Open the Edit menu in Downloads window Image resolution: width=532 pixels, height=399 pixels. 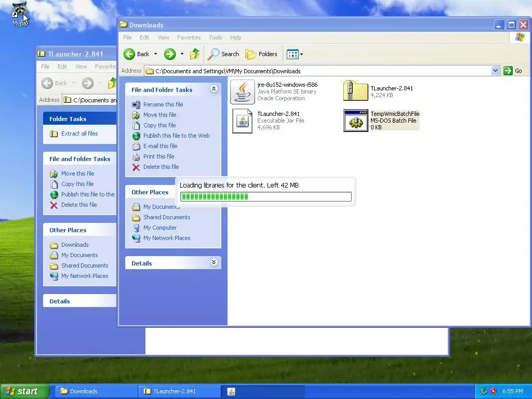point(144,37)
